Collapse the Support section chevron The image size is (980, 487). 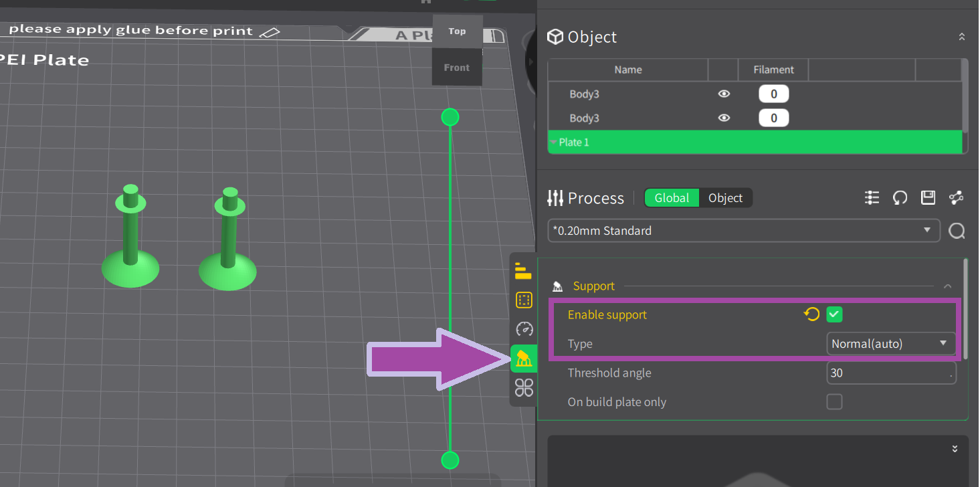[947, 286]
